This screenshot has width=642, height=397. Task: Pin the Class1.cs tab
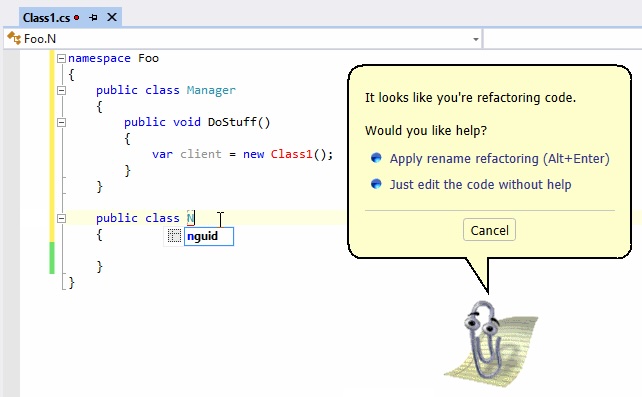click(x=93, y=18)
